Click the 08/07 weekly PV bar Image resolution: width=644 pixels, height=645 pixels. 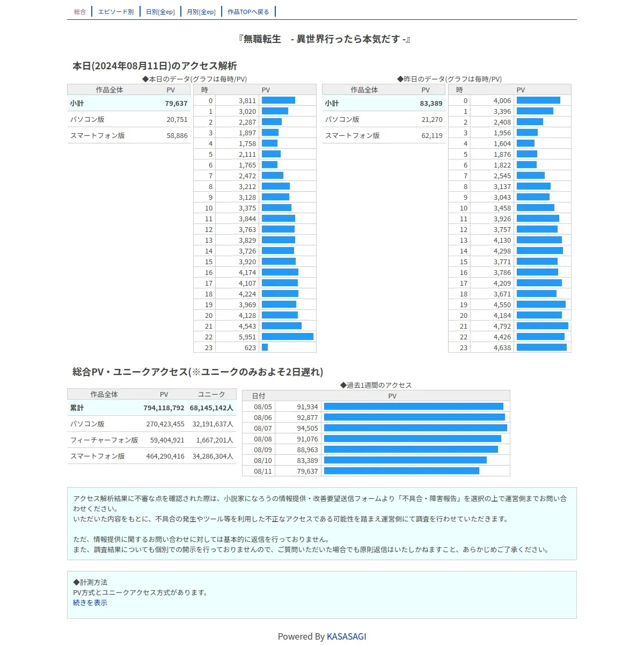415,428
